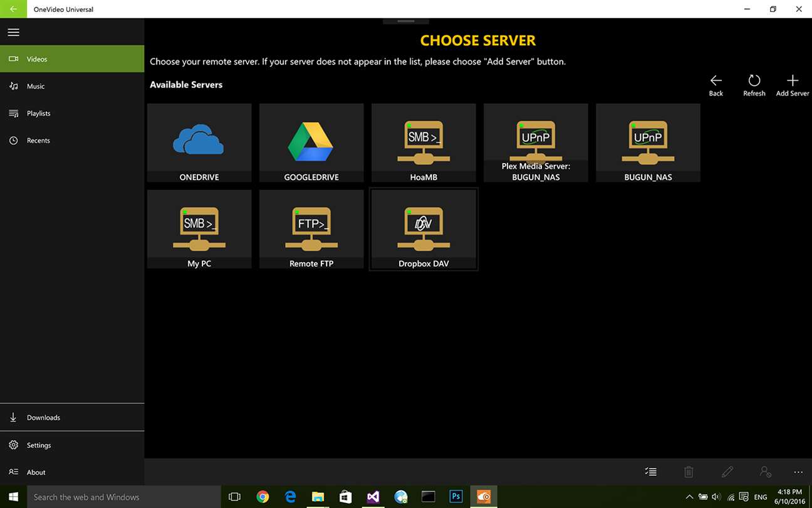Open the hamburger navigation menu
812x508 pixels.
coord(13,32)
